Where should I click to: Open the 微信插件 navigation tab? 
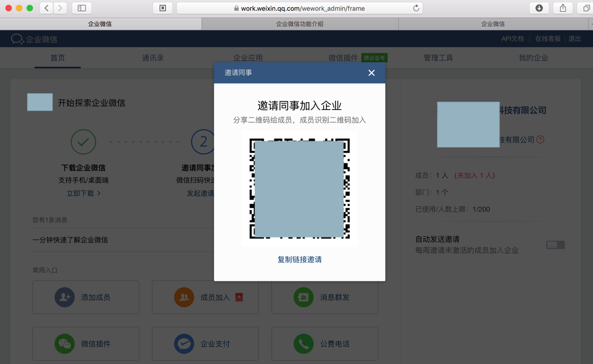[x=343, y=58]
